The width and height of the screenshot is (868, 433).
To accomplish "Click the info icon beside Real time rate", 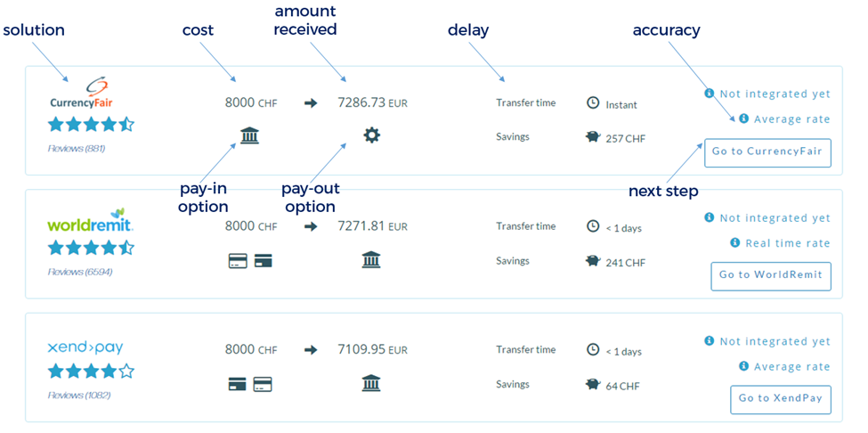I will [x=734, y=242].
